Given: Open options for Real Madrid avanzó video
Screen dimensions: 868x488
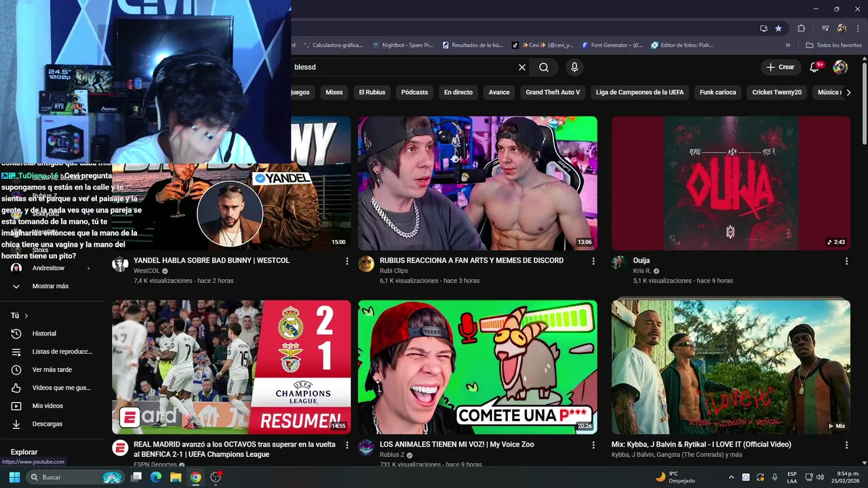Looking at the screenshot, I should (347, 445).
